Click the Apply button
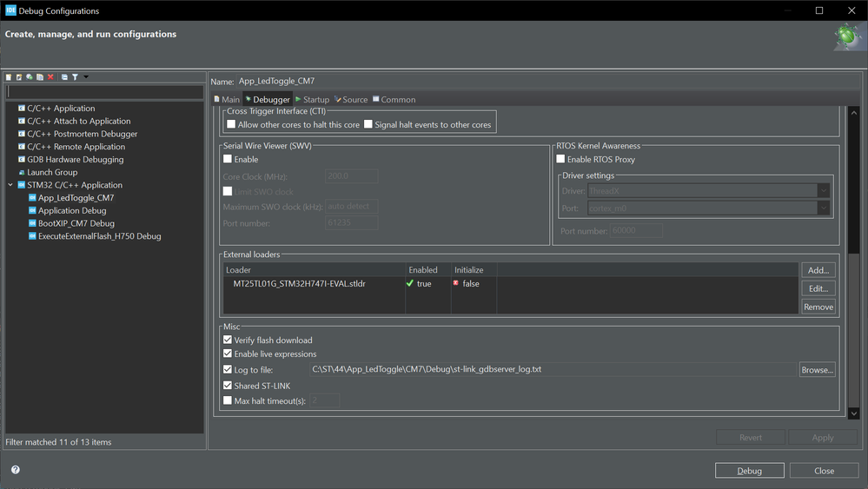 [823, 437]
